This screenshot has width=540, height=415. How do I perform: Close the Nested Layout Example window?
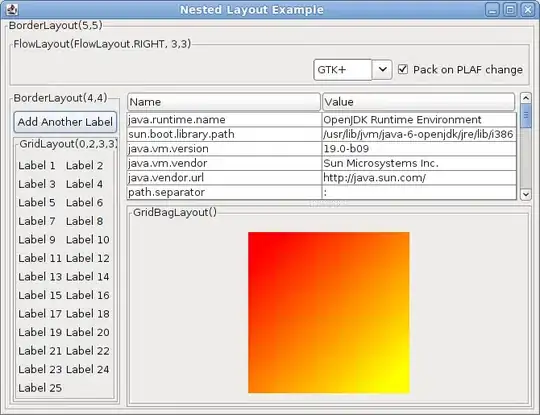click(x=527, y=10)
